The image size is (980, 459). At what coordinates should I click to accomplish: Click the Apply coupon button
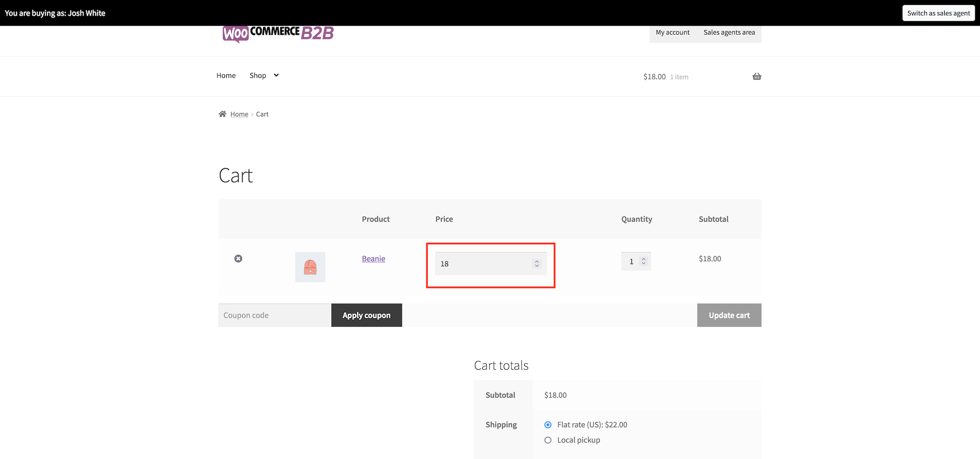[x=366, y=315]
